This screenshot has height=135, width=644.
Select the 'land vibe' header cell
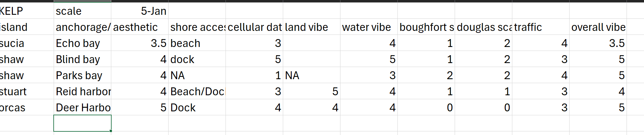coord(311,27)
